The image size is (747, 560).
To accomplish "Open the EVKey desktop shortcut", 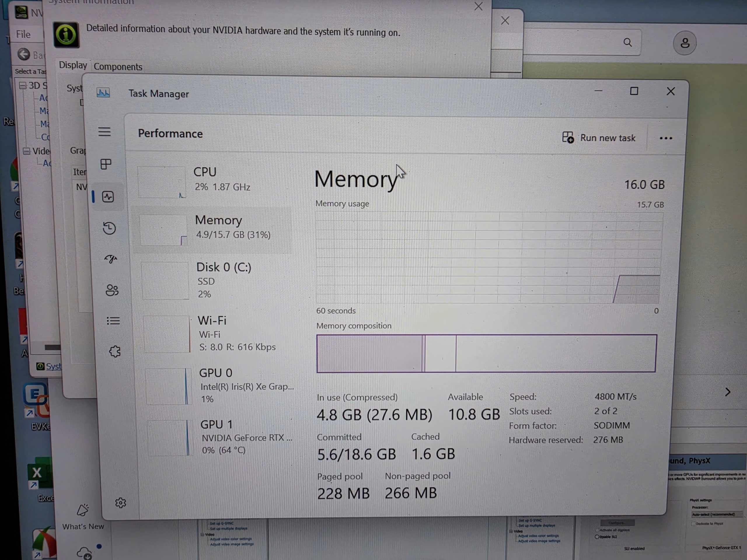I will click(x=36, y=400).
